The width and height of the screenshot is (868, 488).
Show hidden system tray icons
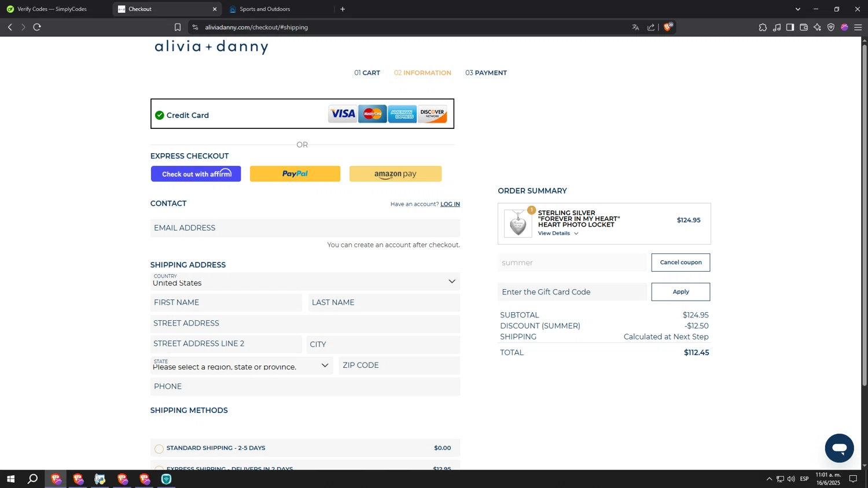[769, 479]
